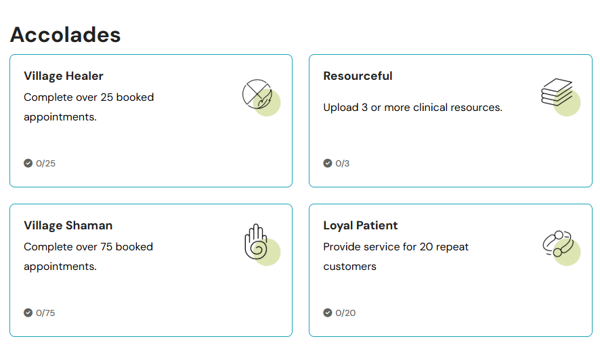This screenshot has height=364, width=600.
Task: Click the Resourceful stacked books icon
Action: [x=559, y=96]
